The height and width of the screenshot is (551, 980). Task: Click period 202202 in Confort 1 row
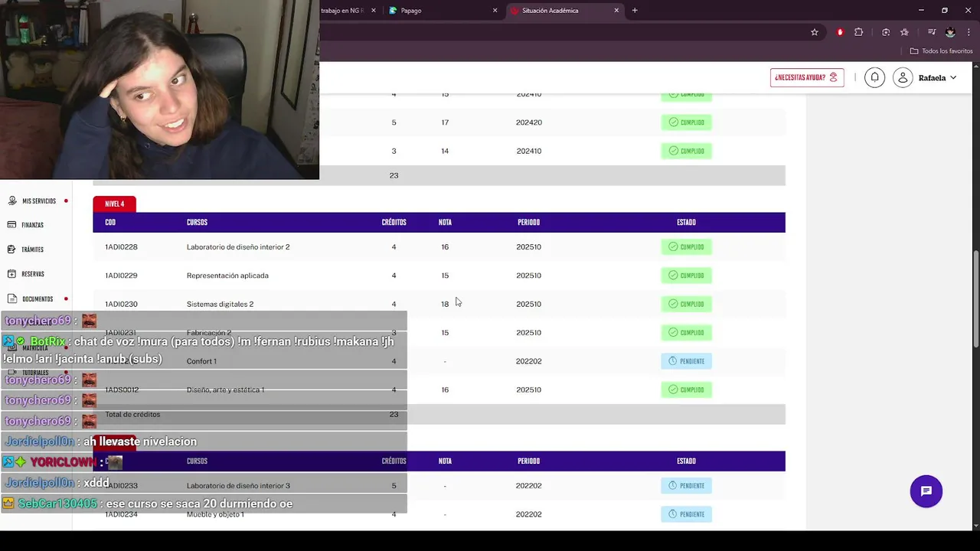coord(528,361)
